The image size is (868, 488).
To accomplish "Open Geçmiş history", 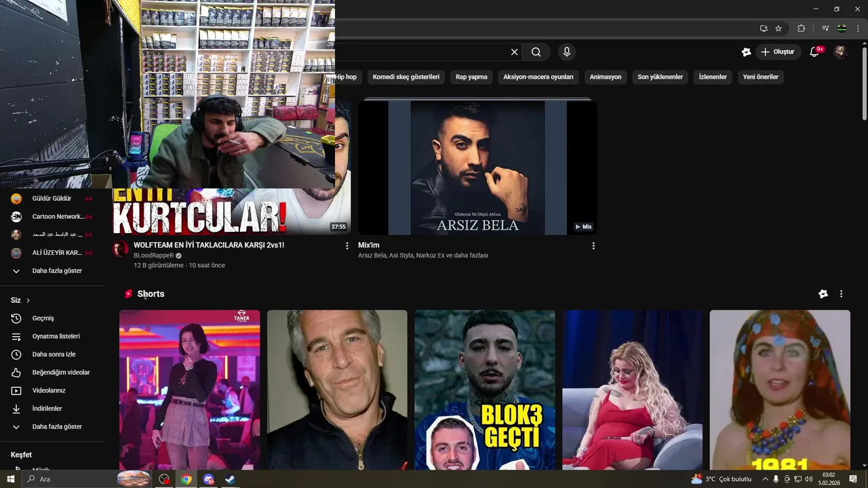I will coord(52,319).
